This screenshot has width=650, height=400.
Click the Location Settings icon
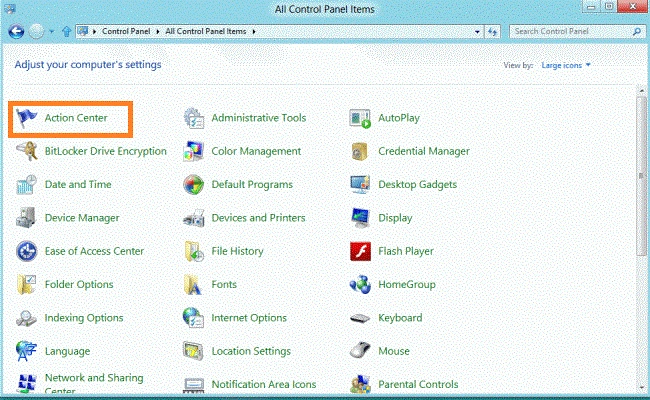point(194,351)
